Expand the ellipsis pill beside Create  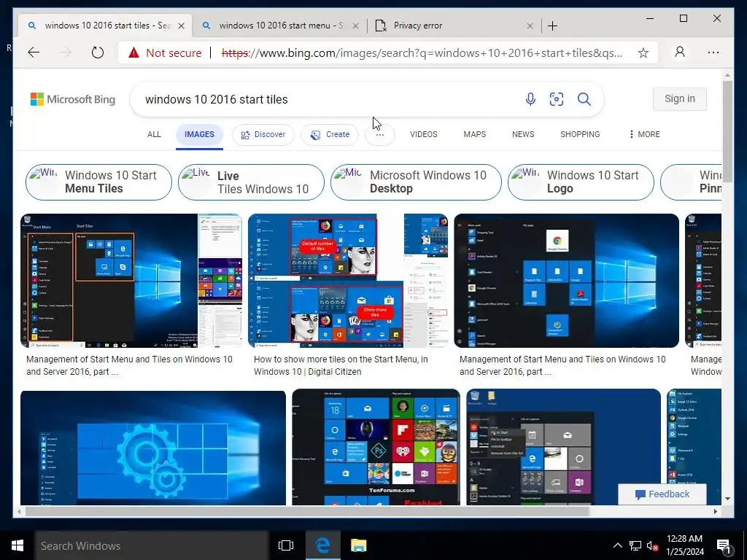click(379, 135)
